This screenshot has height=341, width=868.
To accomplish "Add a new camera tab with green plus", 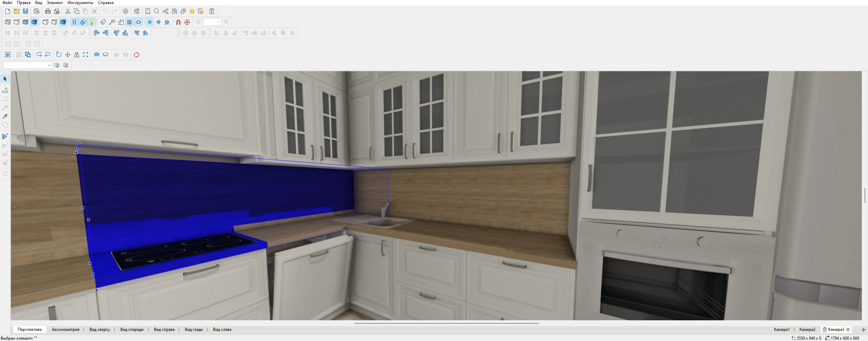I will coord(864,330).
